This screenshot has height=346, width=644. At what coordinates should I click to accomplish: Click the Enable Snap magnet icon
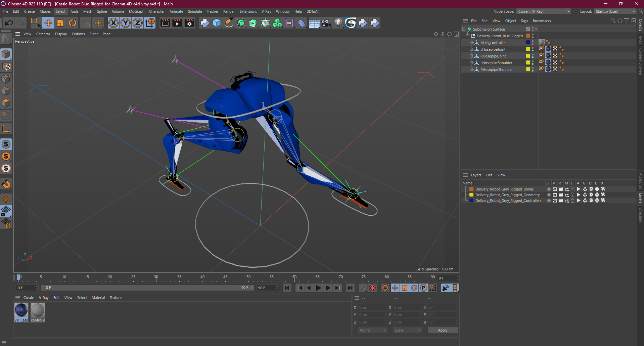coord(6,184)
